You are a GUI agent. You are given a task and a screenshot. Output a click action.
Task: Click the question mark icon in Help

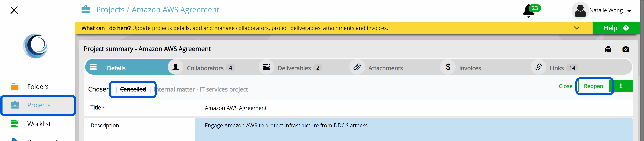pos(626,28)
